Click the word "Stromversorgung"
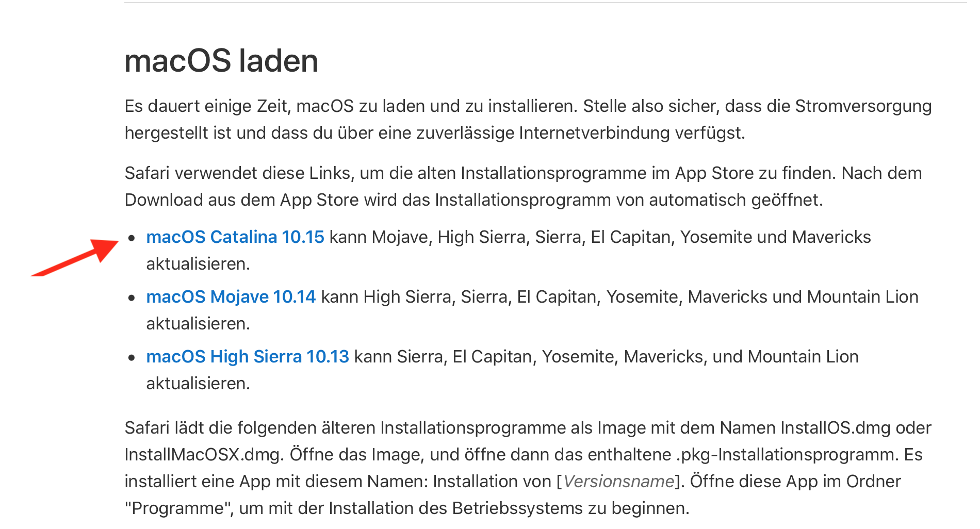980x529 pixels. [863, 106]
